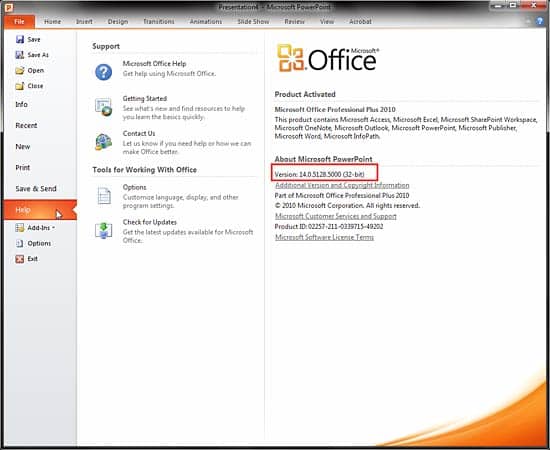Click the Close label in the sidebar

pos(35,86)
